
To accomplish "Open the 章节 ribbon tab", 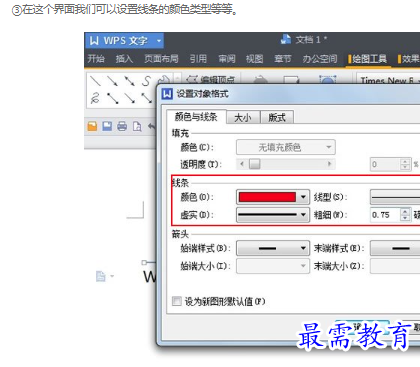I will click(283, 59).
